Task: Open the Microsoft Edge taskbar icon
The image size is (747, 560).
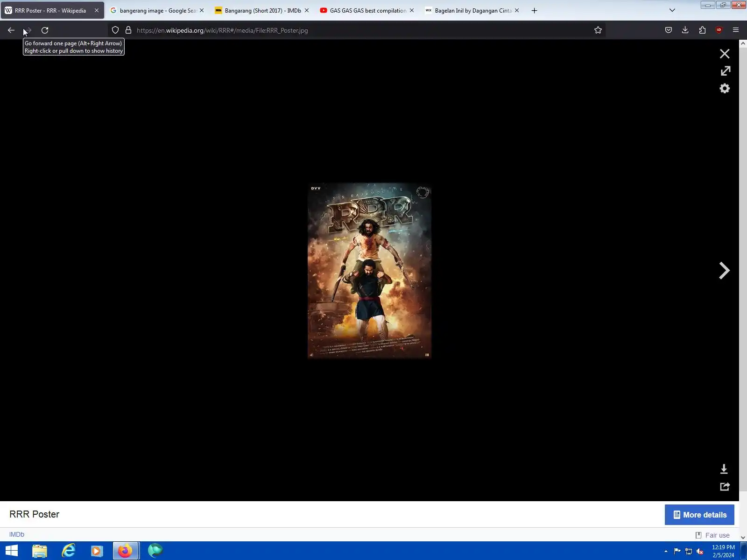Action: [x=155, y=551]
